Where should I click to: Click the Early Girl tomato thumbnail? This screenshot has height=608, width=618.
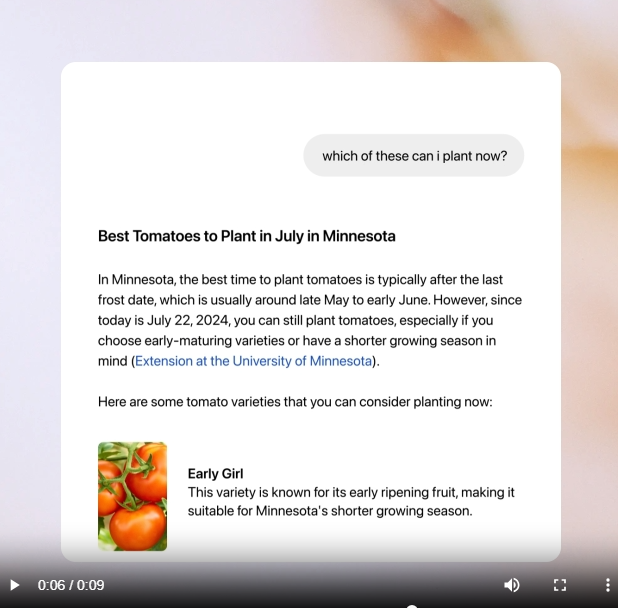132,496
